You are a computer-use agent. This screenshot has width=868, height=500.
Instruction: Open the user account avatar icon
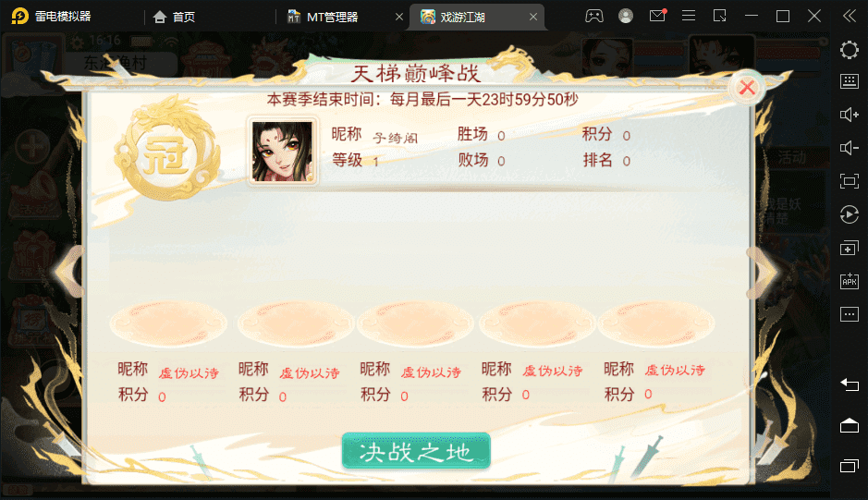(x=626, y=16)
